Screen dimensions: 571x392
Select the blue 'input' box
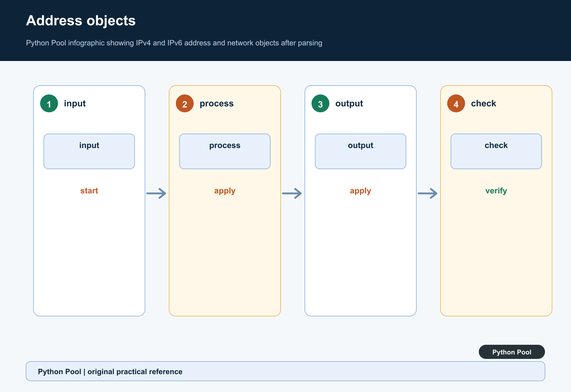tap(89, 151)
